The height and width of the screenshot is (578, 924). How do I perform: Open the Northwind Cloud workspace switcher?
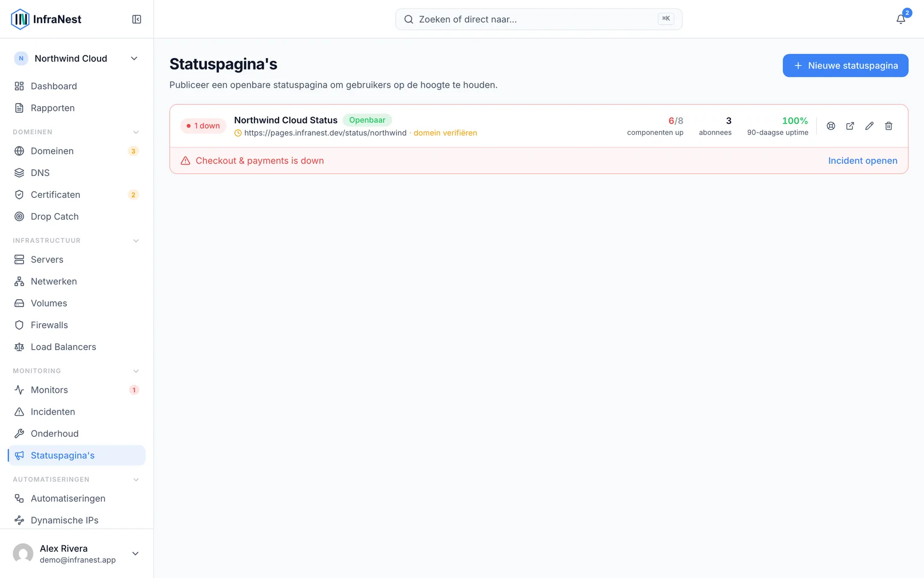point(77,59)
